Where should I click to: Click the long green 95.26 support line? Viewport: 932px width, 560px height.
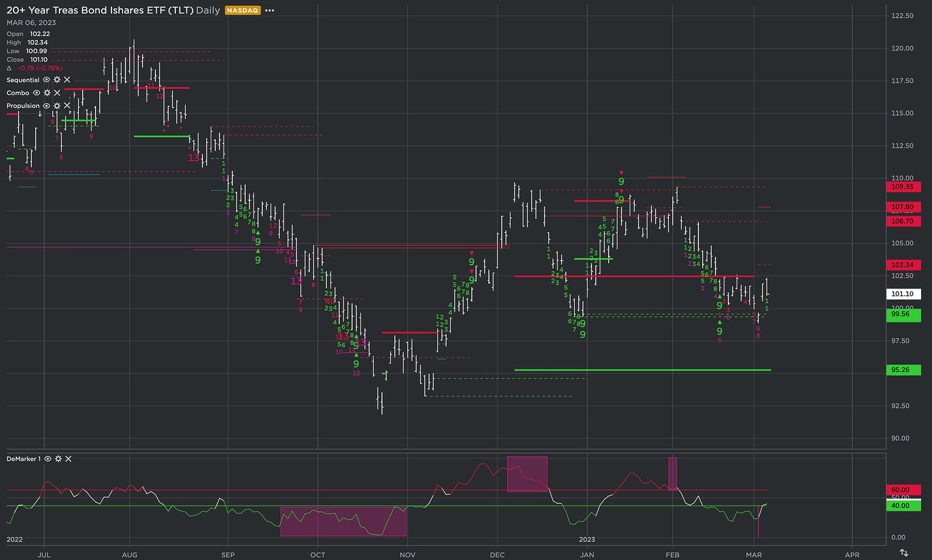tap(643, 370)
